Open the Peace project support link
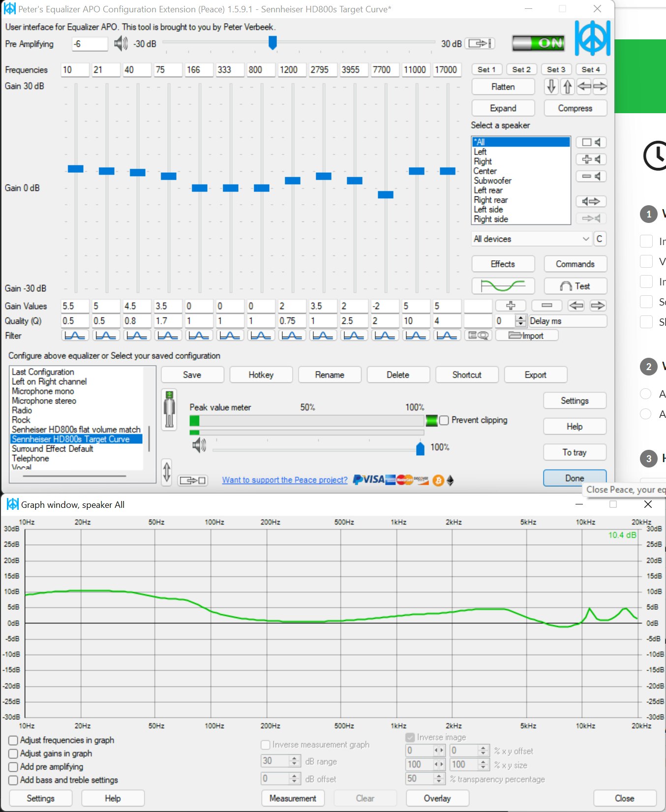This screenshot has width=666, height=812. (285, 480)
